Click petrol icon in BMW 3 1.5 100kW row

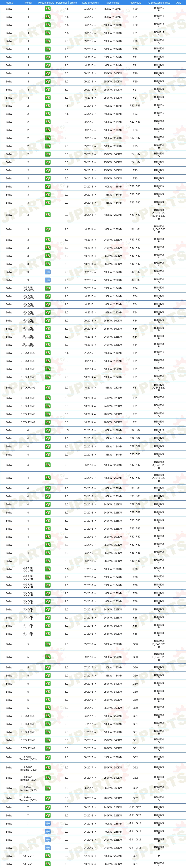click(x=48, y=186)
